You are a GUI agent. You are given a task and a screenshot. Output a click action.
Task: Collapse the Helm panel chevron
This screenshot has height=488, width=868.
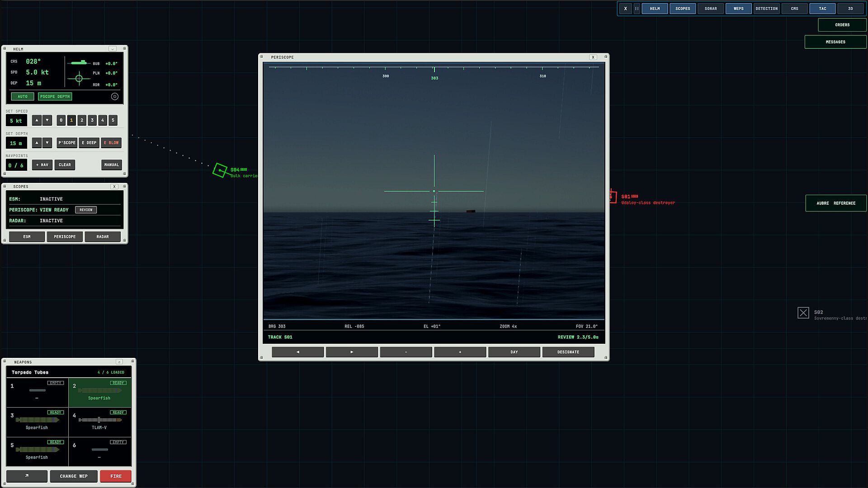113,49
